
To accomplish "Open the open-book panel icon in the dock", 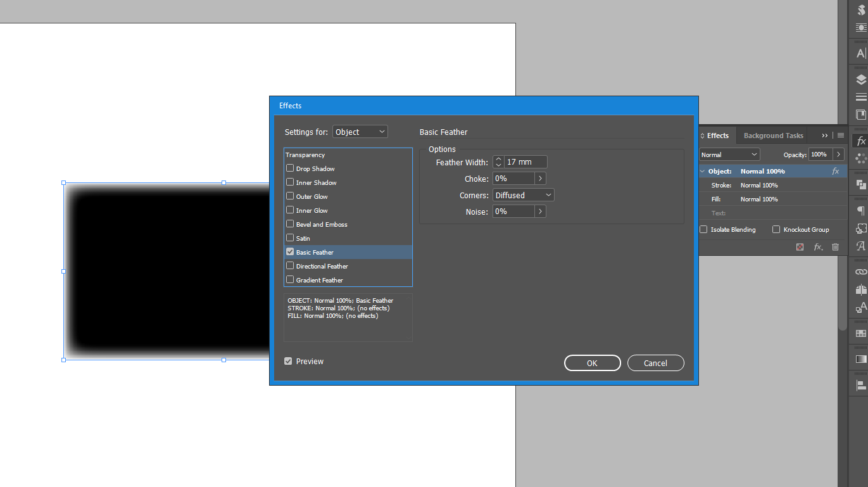I will 861,290.
